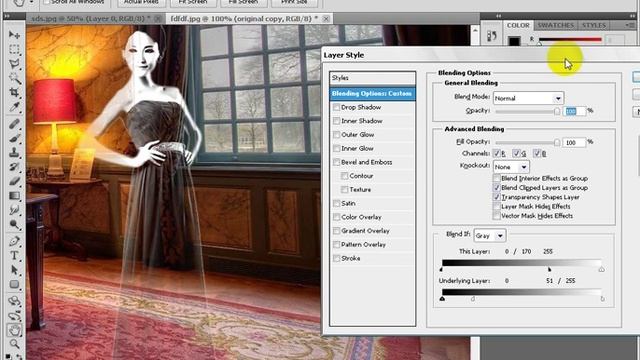Tick the Texture checkbox

[x=344, y=190]
